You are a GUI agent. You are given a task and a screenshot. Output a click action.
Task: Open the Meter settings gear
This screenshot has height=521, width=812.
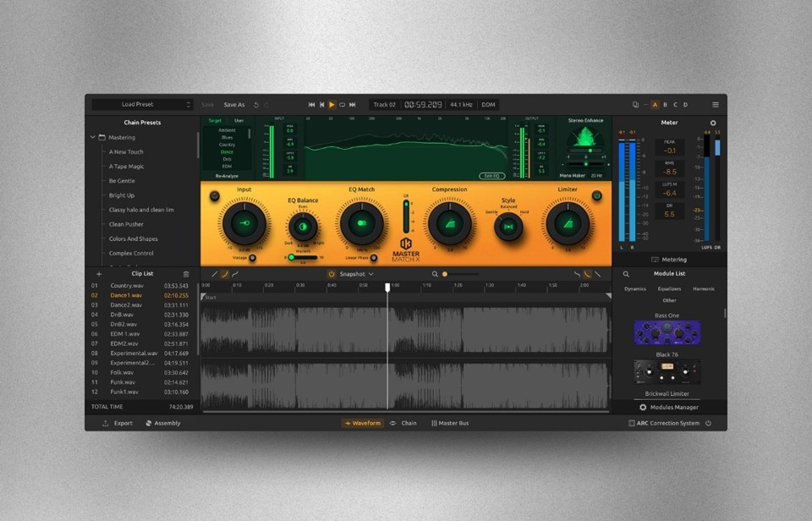tap(713, 123)
